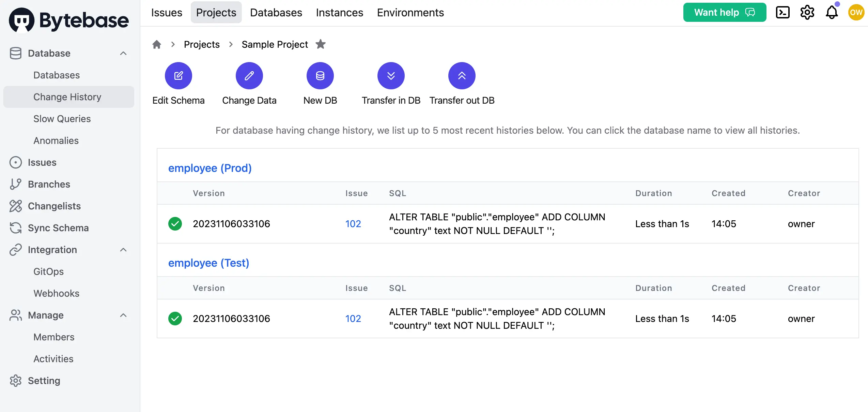Click version 20231106033106 under employee (Test)
The height and width of the screenshot is (412, 868).
[231, 319]
